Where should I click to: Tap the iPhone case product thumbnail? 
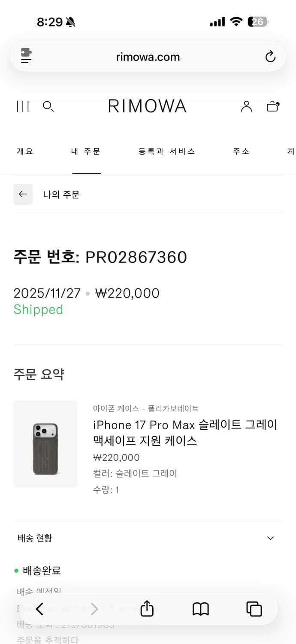click(45, 444)
